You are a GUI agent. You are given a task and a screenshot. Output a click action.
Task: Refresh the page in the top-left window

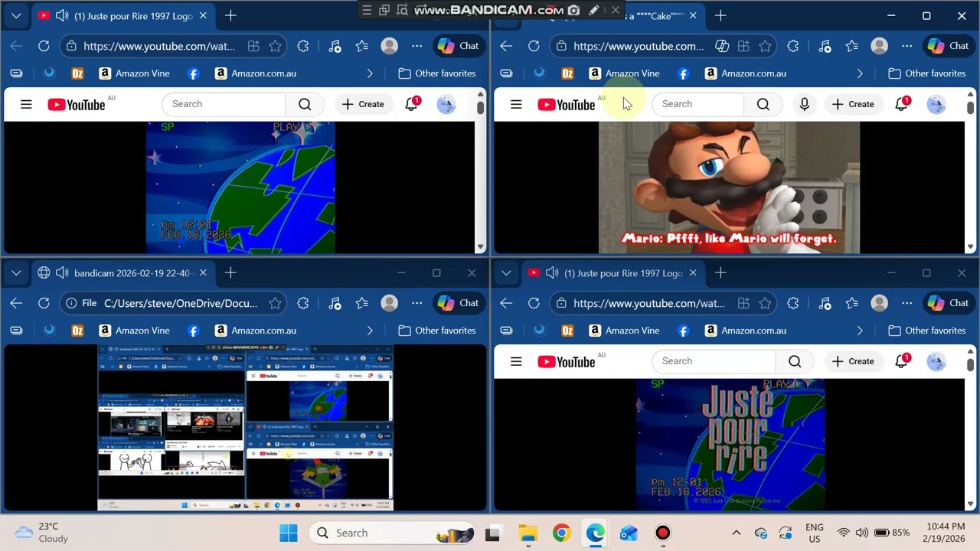(44, 46)
